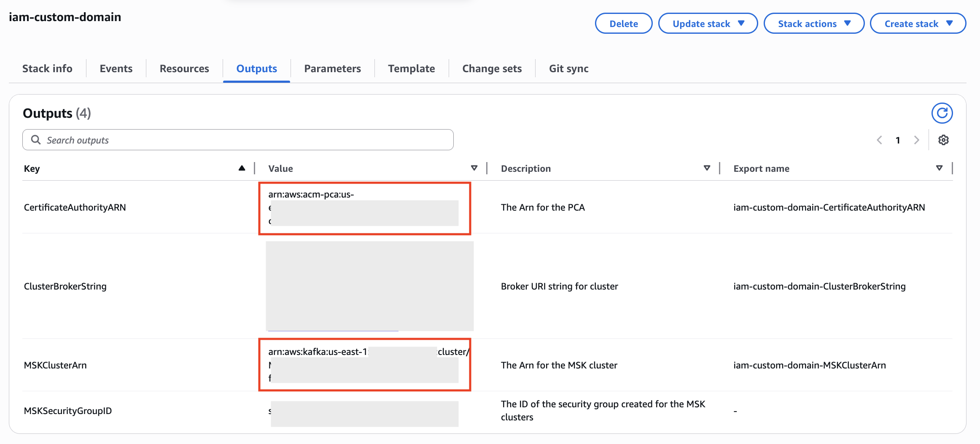Refresh the Outputs list

point(942,113)
